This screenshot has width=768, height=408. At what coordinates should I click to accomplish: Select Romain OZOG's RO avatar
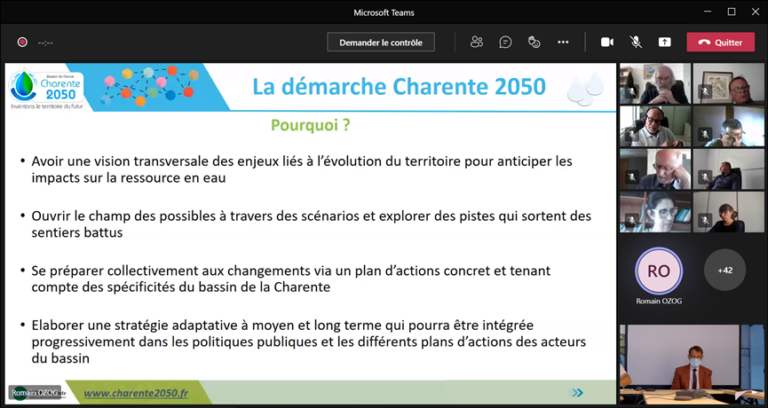(x=657, y=269)
